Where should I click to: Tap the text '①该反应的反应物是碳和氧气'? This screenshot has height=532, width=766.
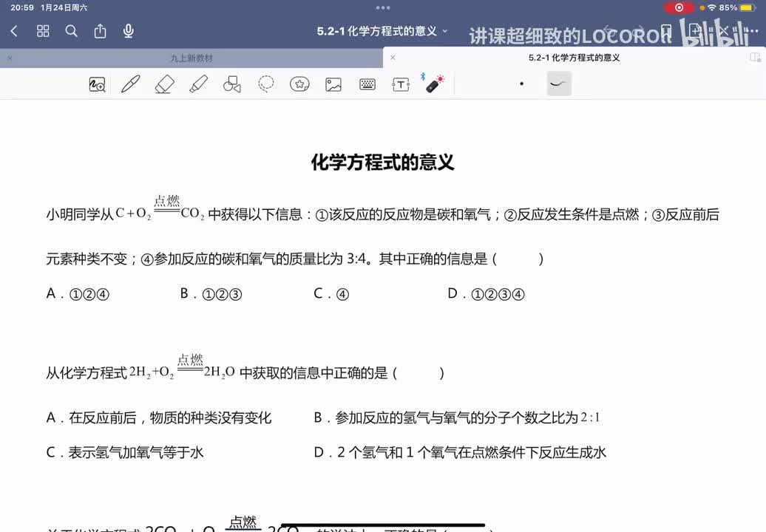[403, 214]
